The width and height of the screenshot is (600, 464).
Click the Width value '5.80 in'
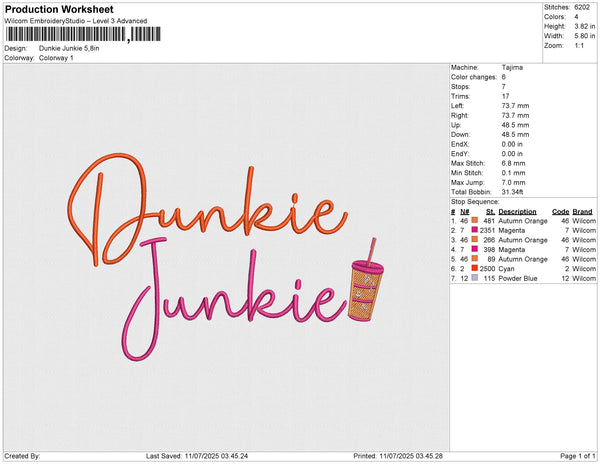tap(585, 36)
